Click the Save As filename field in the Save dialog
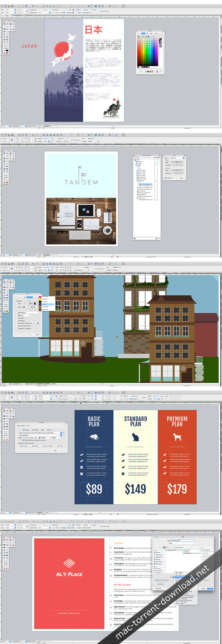This screenshot has height=644, width=222. click(183, 541)
